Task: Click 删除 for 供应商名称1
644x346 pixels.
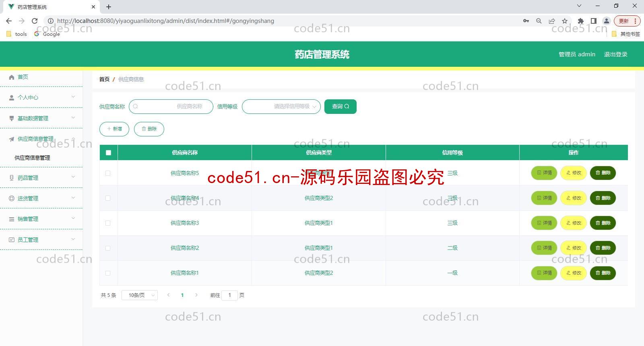Action: pyautogui.click(x=603, y=273)
